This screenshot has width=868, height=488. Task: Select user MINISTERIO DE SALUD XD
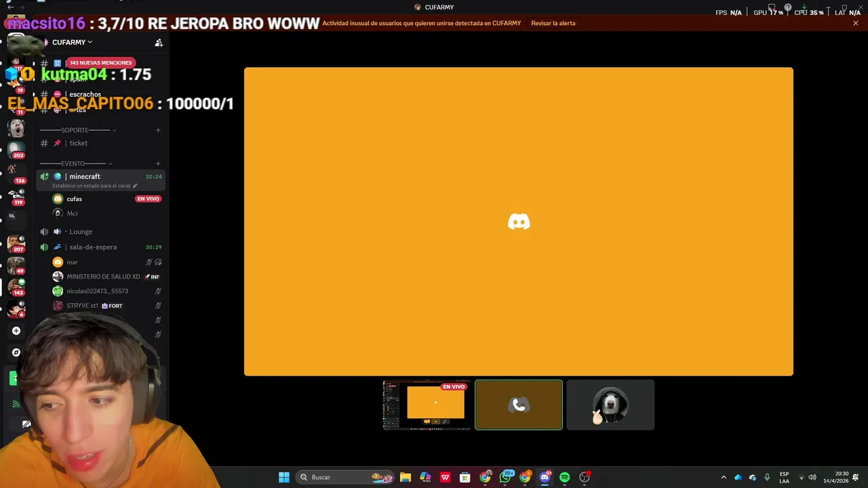pos(103,277)
